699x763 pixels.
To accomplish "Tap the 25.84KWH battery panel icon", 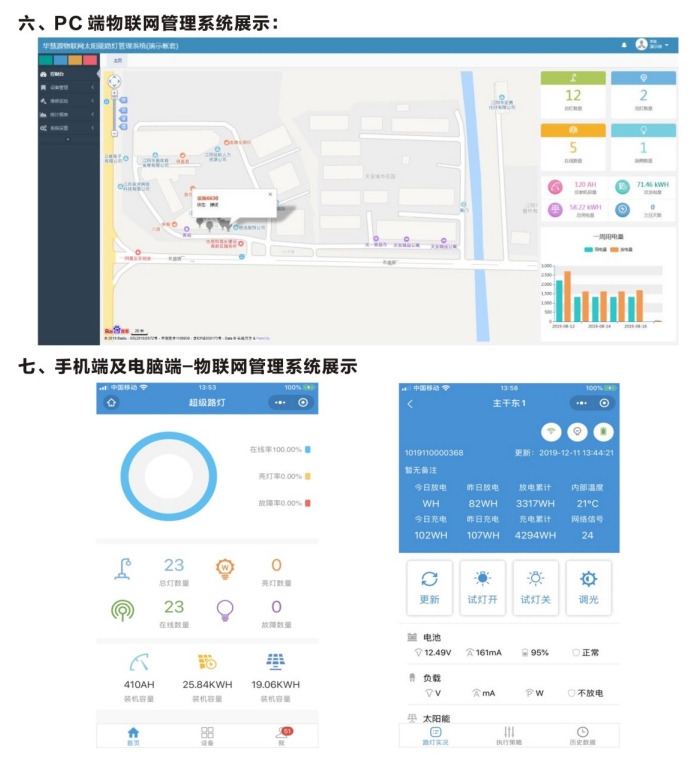I will pyautogui.click(x=207, y=662).
